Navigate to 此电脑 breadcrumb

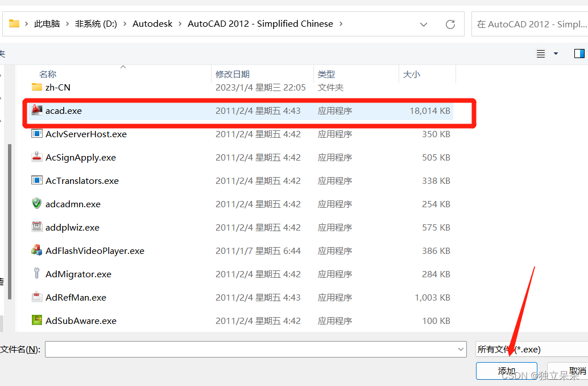[x=47, y=24]
